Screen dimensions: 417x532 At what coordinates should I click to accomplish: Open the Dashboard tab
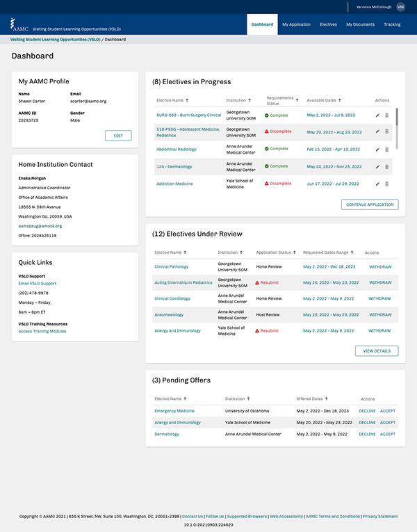262,24
